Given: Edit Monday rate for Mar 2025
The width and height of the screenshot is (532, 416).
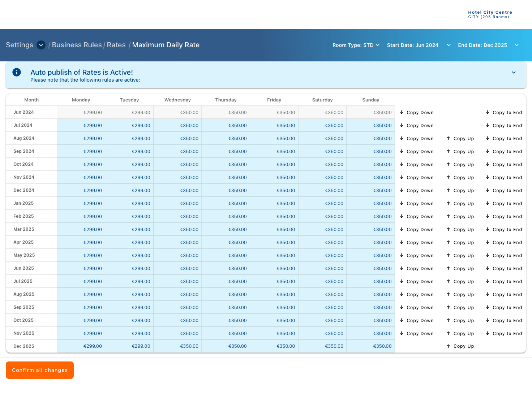Looking at the screenshot, I should [x=81, y=229].
